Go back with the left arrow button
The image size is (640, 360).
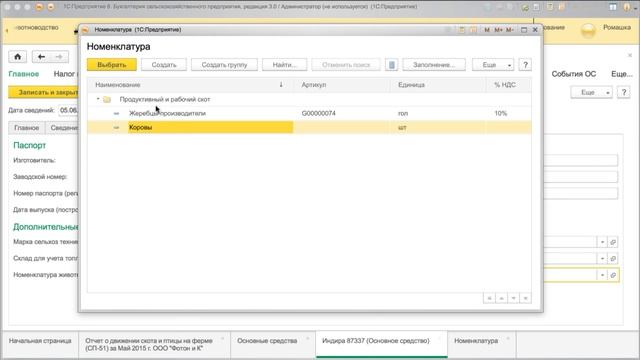[41, 57]
